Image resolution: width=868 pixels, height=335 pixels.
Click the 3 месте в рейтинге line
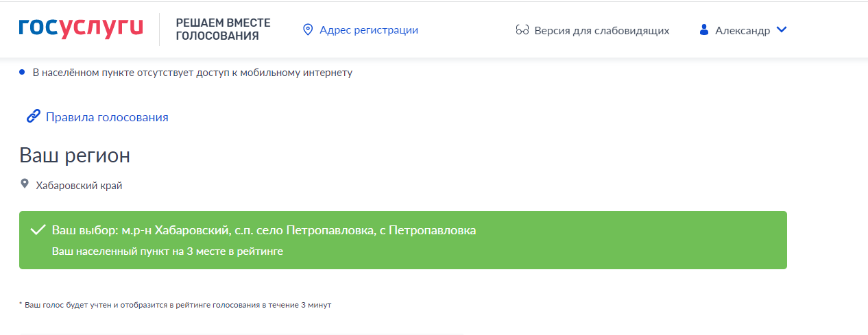pyautogui.click(x=167, y=251)
